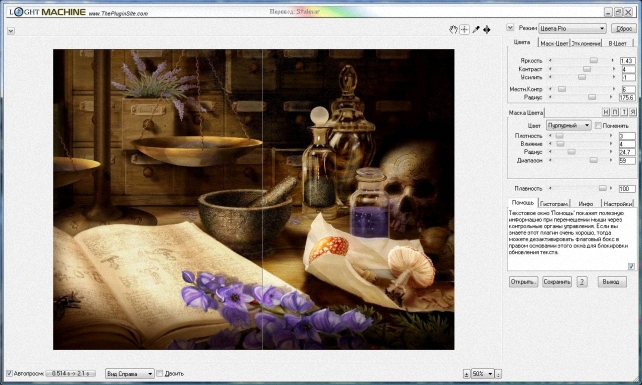Image resolution: width=642 pixels, height=385 pixels.
Task: Click the question mark help button
Action: [x=582, y=282]
